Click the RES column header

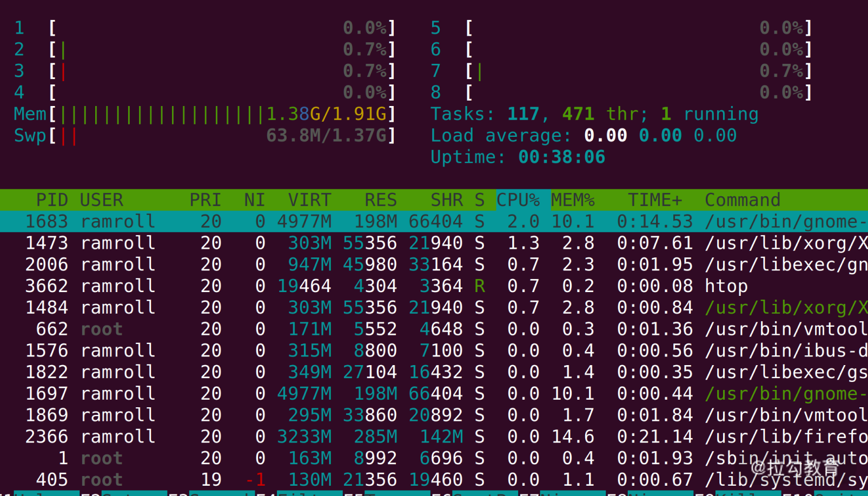point(380,200)
